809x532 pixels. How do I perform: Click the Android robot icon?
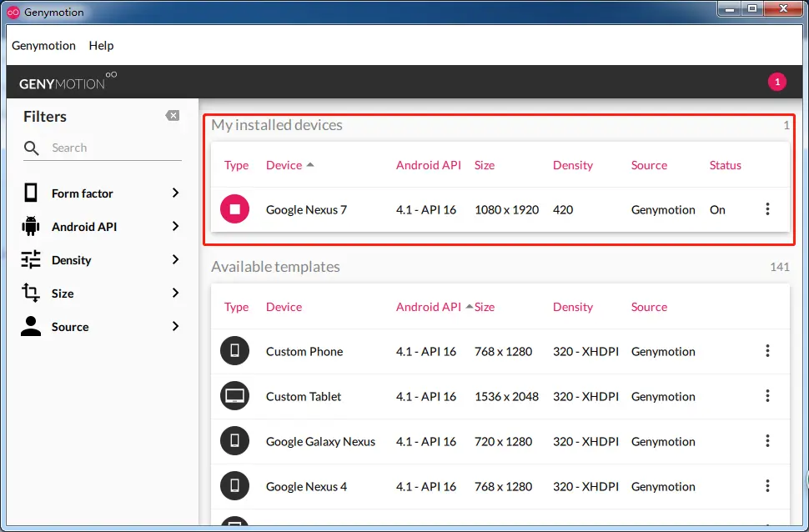coord(31,226)
